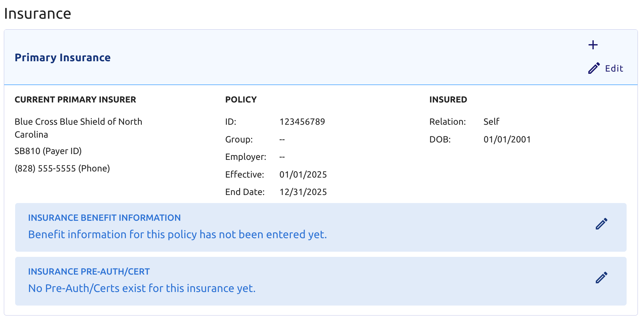Click the policy ID number 123456789
Screen dimensions: 644x321
[302, 122]
